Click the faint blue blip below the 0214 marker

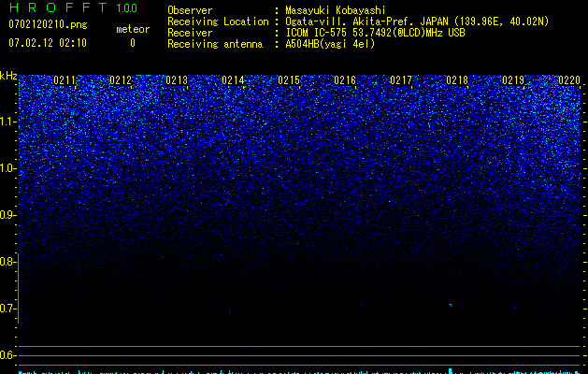click(230, 311)
